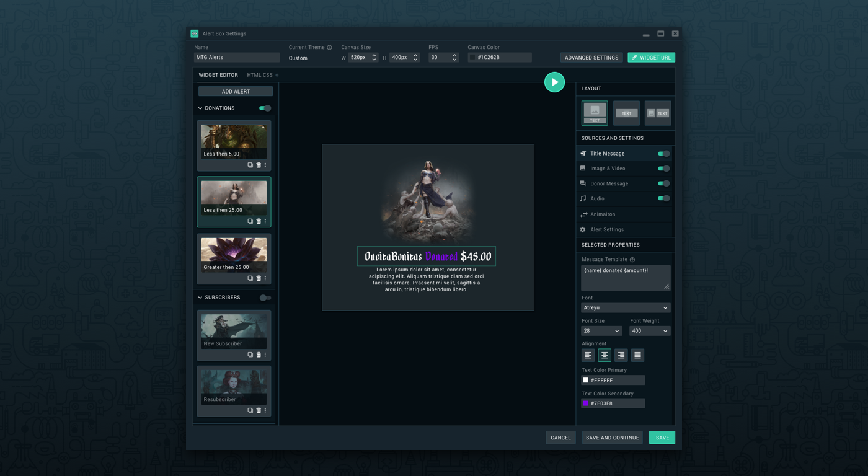Toggle Donations alerts switch
The height and width of the screenshot is (476, 868).
click(x=265, y=108)
